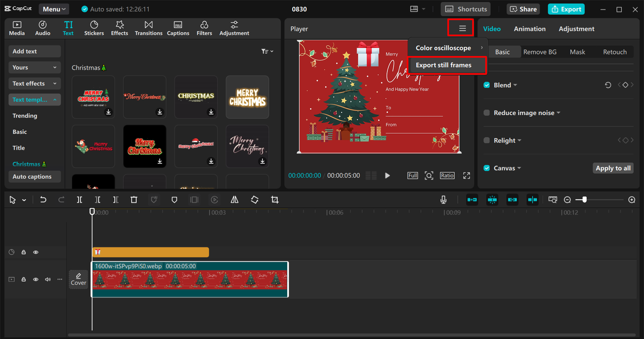Viewport: 644px width, 339px height.
Task: Expand the Relight options arrow
Action: coord(519,141)
